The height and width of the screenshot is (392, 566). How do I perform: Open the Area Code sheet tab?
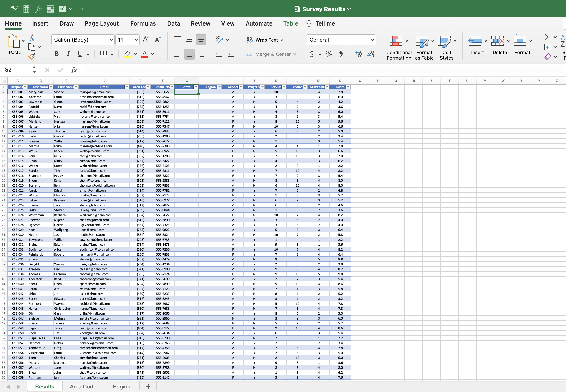[x=83, y=386]
